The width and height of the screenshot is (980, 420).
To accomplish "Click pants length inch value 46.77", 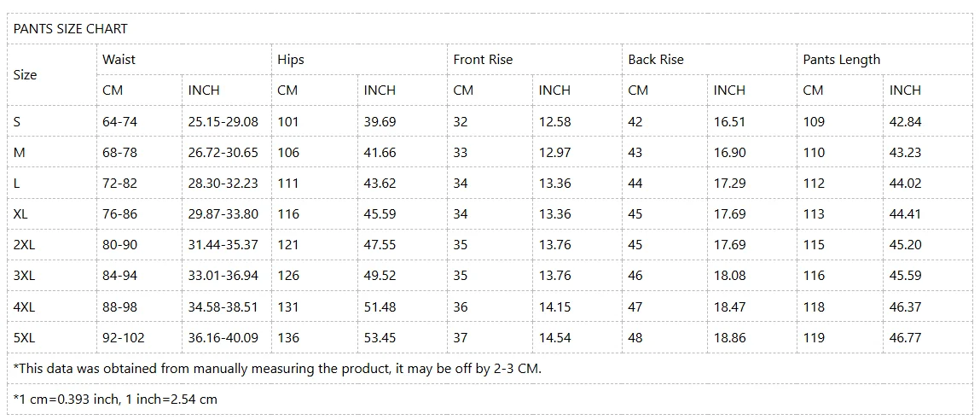I will point(905,337).
